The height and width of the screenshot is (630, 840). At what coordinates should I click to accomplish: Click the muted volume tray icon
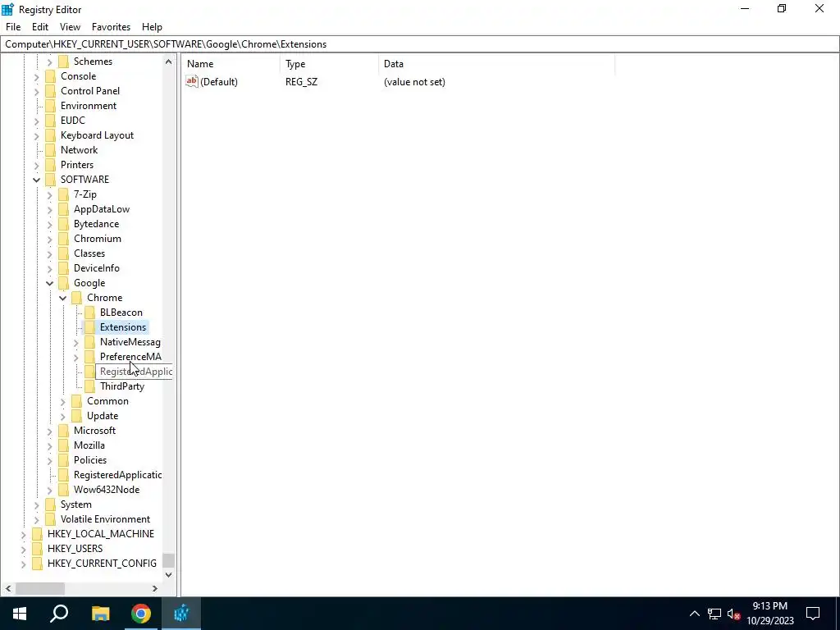coord(734,614)
